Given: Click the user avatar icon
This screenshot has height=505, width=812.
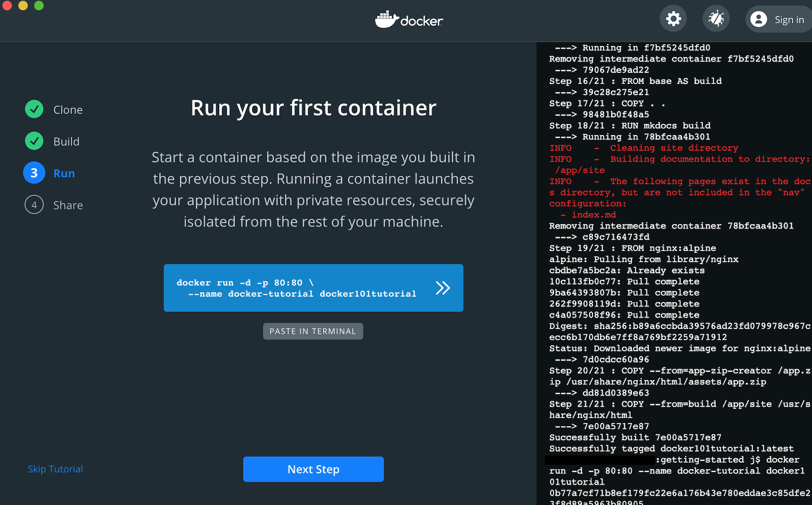Looking at the screenshot, I should click(758, 19).
